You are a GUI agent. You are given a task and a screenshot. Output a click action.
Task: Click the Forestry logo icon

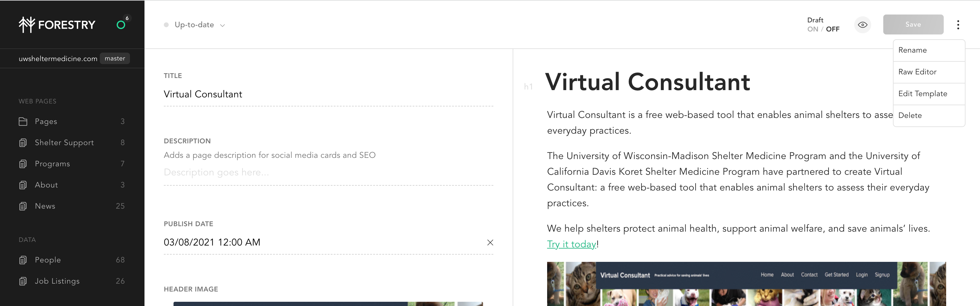tap(27, 25)
